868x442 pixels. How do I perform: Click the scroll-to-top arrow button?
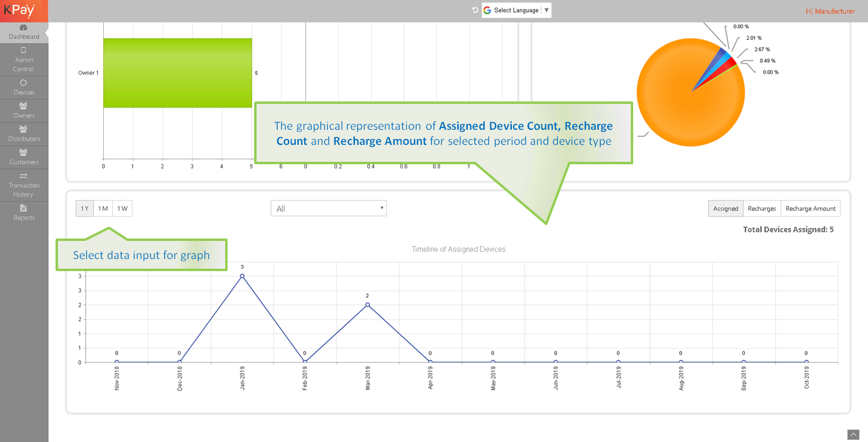pyautogui.click(x=853, y=434)
